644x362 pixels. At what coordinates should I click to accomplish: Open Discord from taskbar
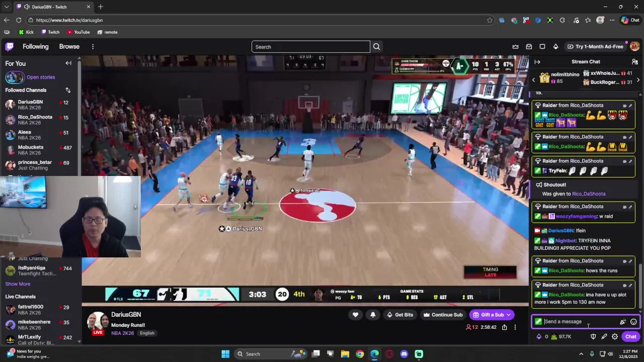pos(404,354)
